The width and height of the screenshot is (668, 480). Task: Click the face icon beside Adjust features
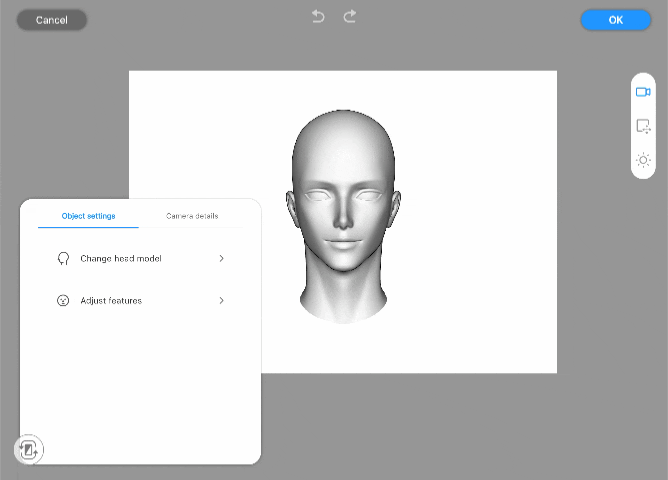coord(63,301)
